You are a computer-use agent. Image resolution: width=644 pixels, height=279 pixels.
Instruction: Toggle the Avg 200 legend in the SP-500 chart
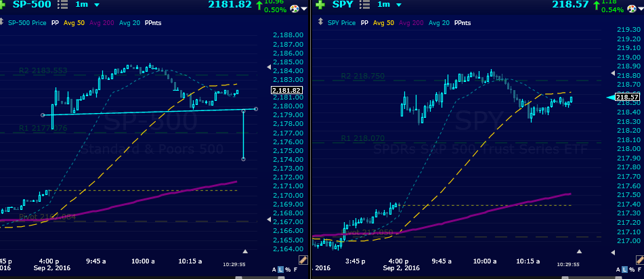102,22
